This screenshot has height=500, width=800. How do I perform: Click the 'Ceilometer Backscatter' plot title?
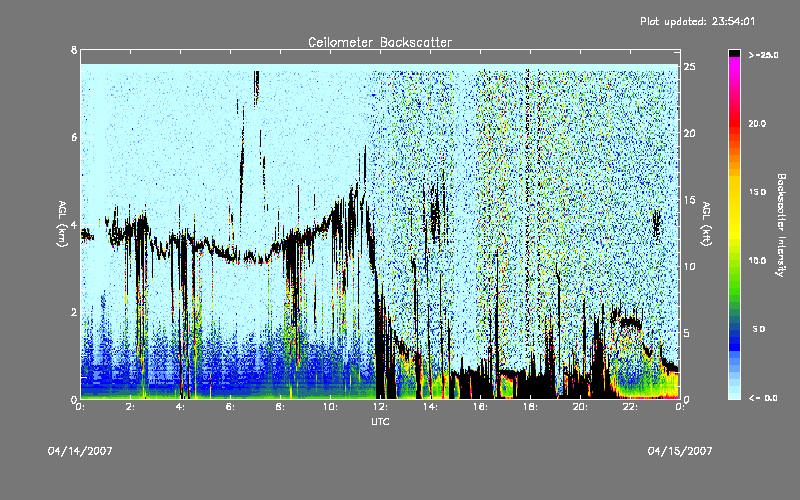click(x=380, y=42)
